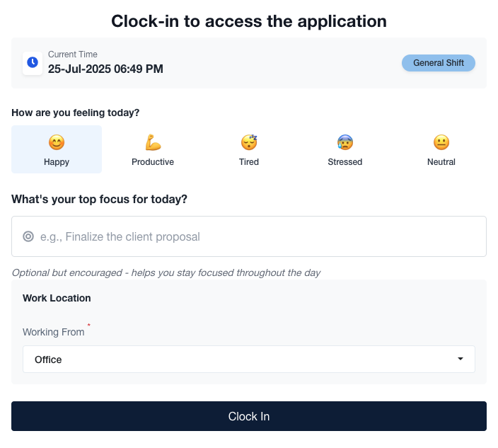Click the Happy smiley emoji
Screen dimensions: 498x448
(57, 142)
